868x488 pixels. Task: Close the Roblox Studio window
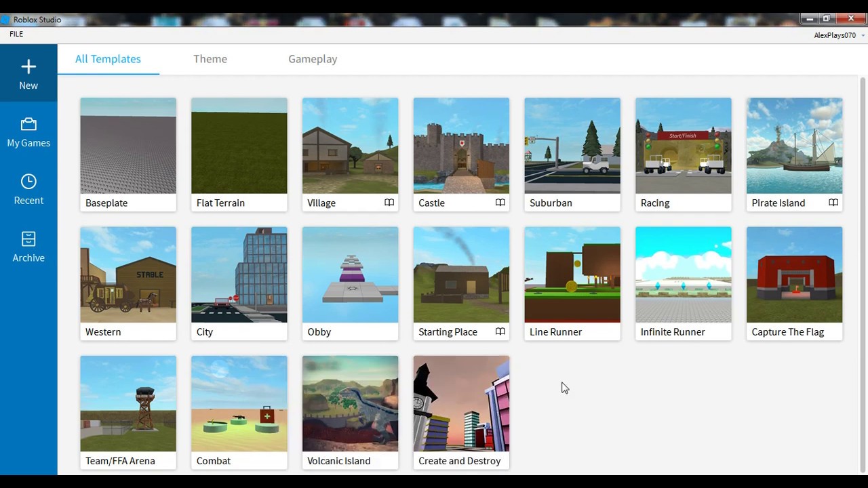pyautogui.click(x=851, y=19)
